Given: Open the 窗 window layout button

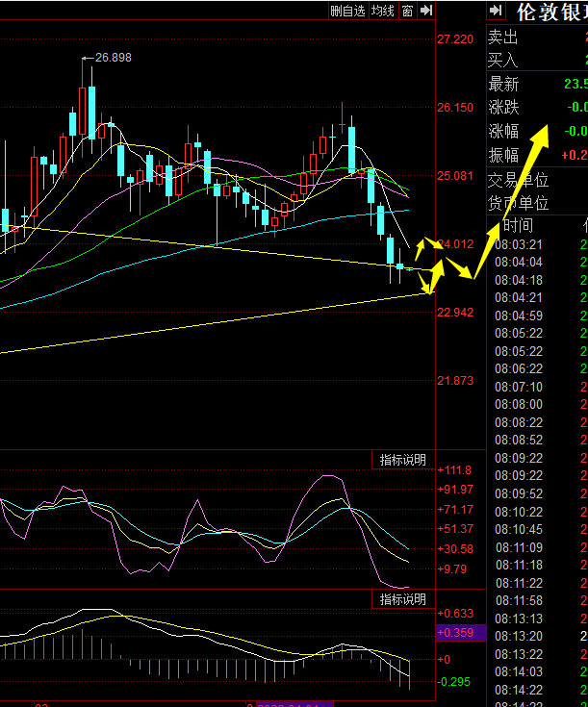Looking at the screenshot, I should pyautogui.click(x=407, y=11).
